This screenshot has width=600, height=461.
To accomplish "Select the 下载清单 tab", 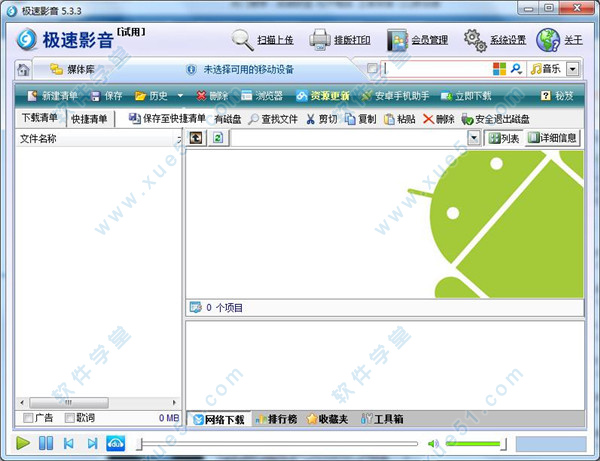I will tap(40, 118).
